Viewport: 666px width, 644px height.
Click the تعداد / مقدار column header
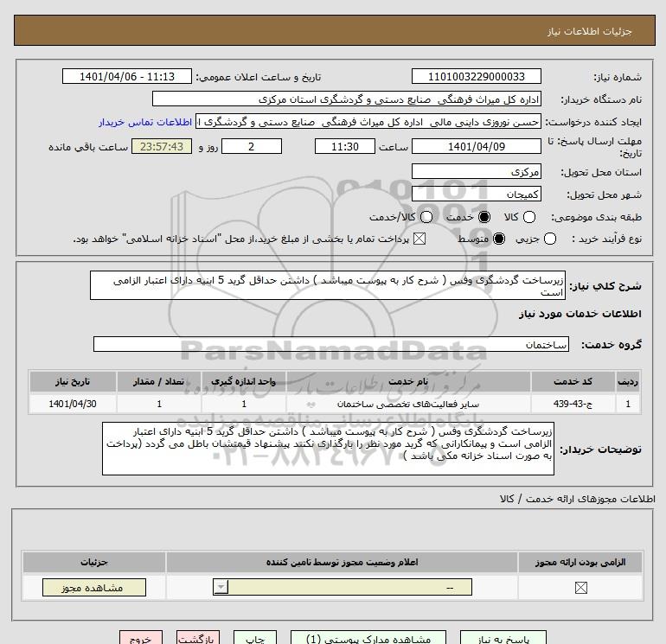pyautogui.click(x=159, y=381)
